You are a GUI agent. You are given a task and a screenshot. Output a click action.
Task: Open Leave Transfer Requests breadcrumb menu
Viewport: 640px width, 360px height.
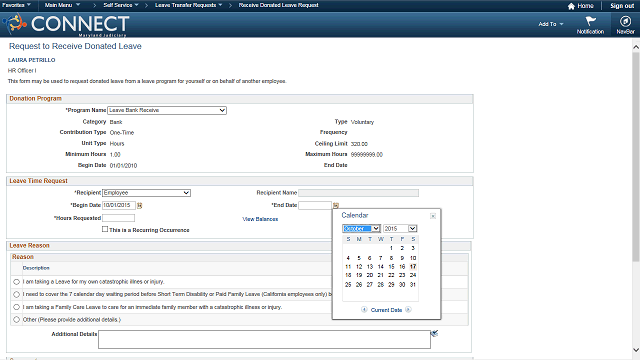(x=189, y=5)
